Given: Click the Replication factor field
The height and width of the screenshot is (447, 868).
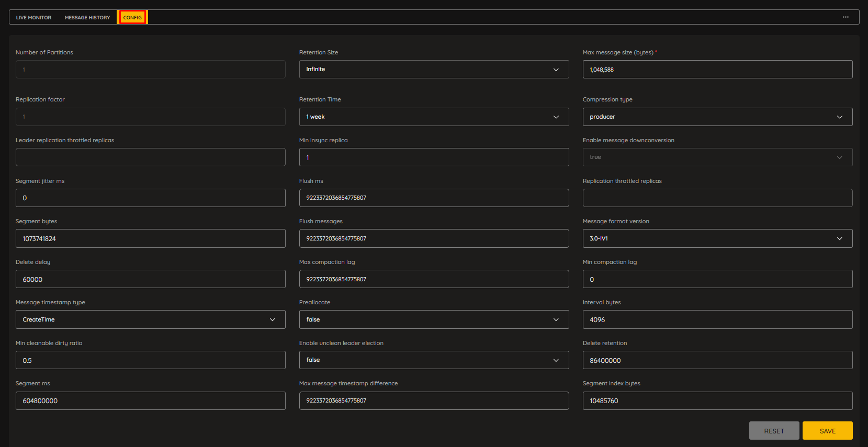Looking at the screenshot, I should tap(150, 117).
